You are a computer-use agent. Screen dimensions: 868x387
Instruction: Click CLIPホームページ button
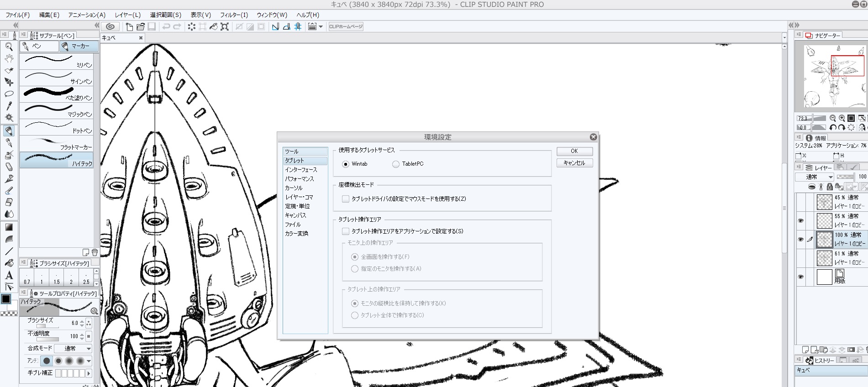[x=346, y=26]
